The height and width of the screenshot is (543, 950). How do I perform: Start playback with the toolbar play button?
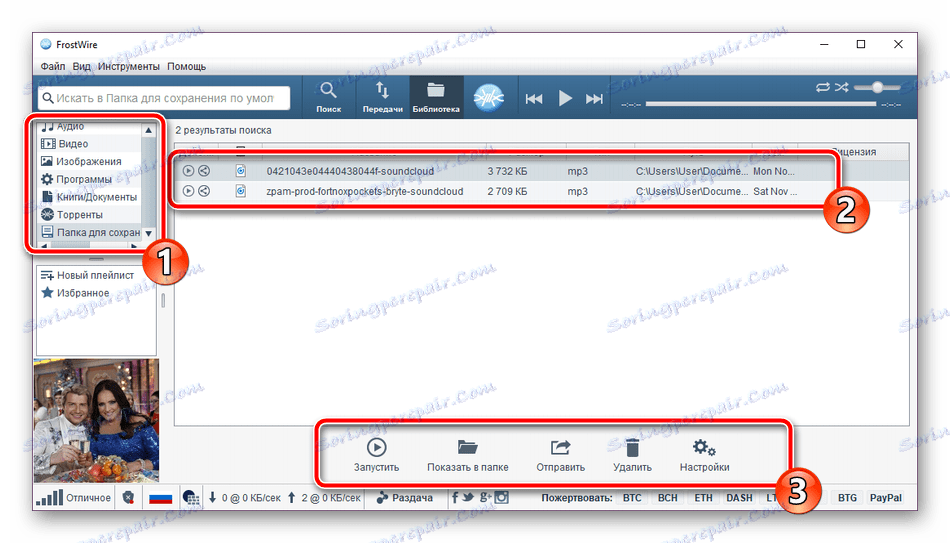(x=565, y=98)
